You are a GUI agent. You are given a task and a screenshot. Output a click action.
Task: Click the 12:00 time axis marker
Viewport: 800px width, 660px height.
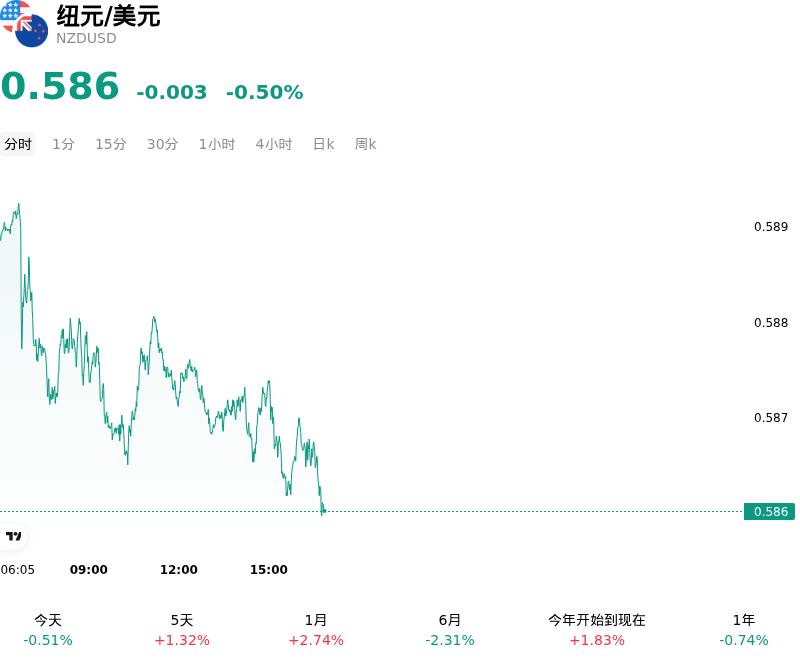(179, 570)
